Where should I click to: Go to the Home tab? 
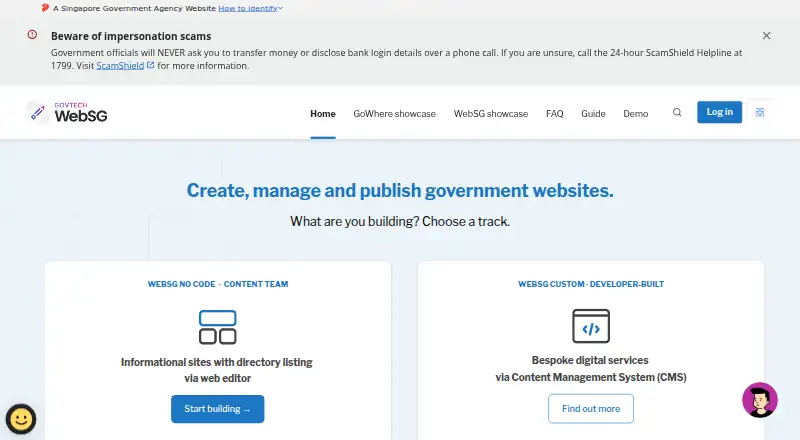tap(323, 114)
